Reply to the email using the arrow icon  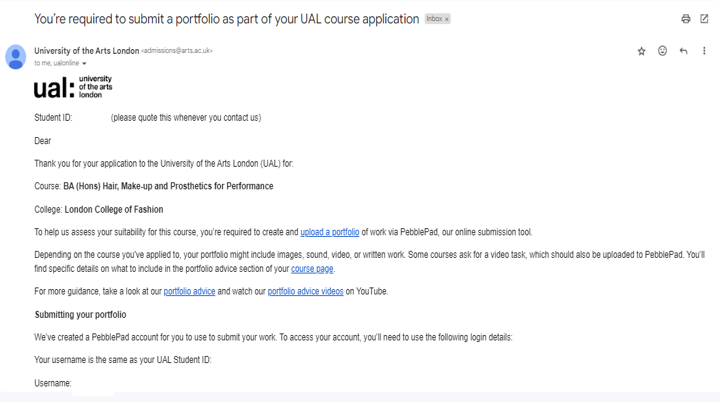[683, 51]
